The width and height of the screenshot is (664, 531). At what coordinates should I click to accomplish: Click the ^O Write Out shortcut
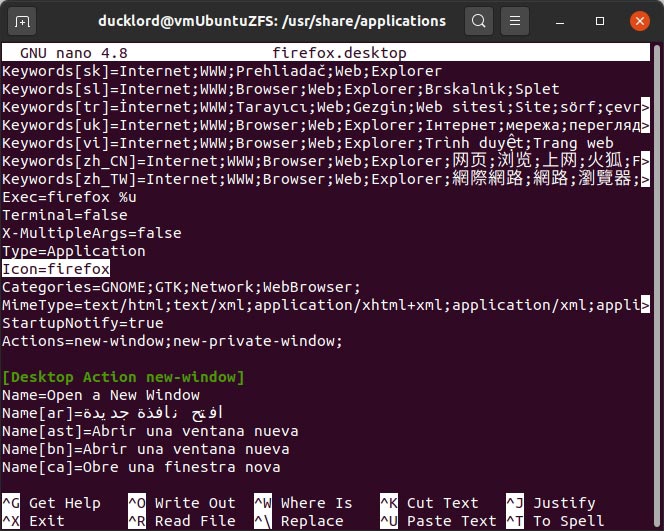tap(182, 503)
